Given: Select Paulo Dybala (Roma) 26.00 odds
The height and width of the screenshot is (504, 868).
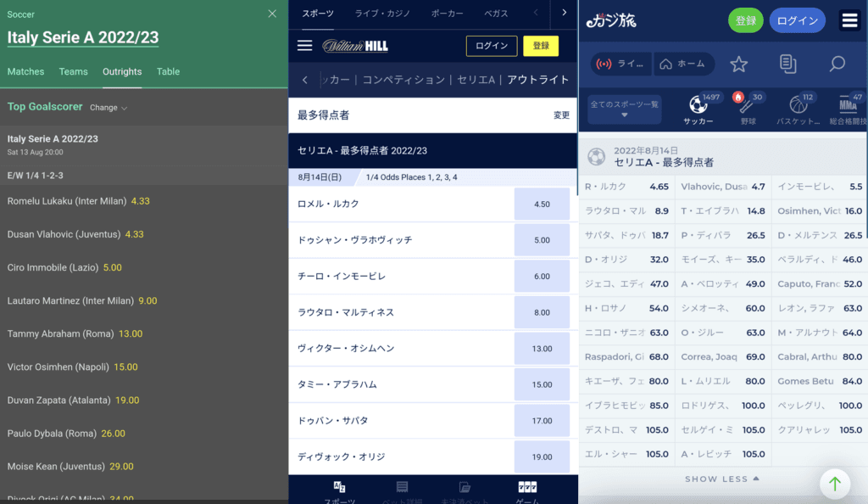Looking at the screenshot, I should [x=113, y=434].
